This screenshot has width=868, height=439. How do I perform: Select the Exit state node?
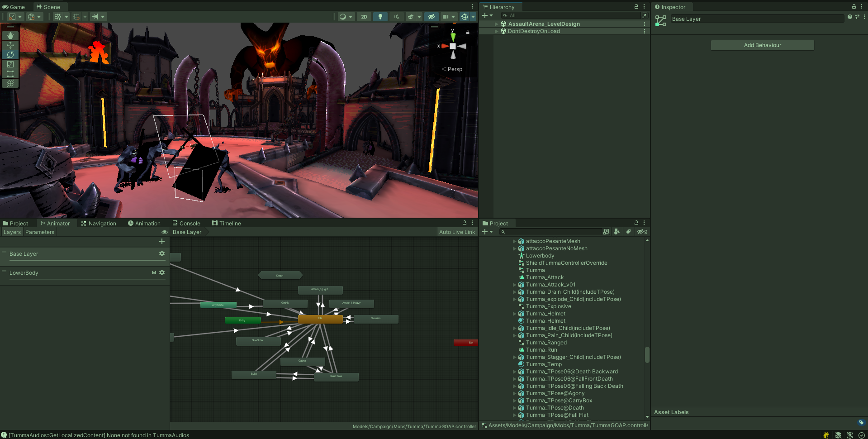tap(466, 343)
